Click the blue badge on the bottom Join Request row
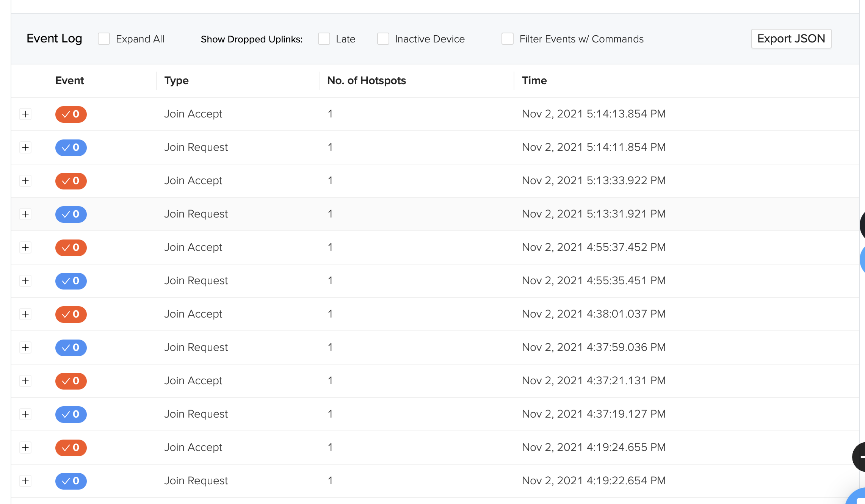This screenshot has height=504, width=865. click(x=71, y=481)
